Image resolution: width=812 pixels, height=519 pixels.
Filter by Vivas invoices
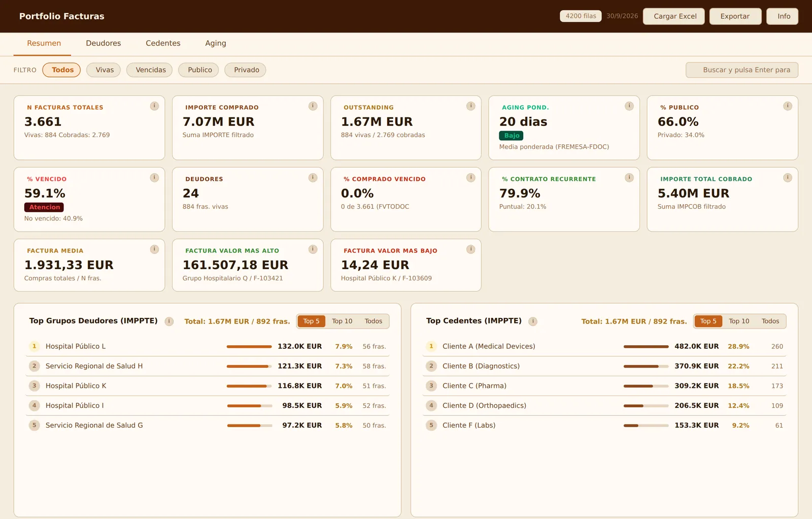tap(104, 70)
